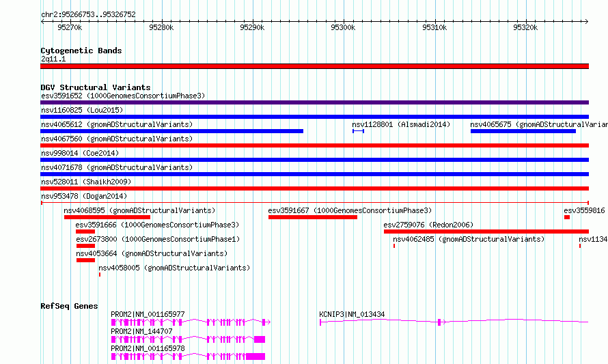Click nsv953478 (Dogan2014) variant label
The image size is (608, 364).
84,196
